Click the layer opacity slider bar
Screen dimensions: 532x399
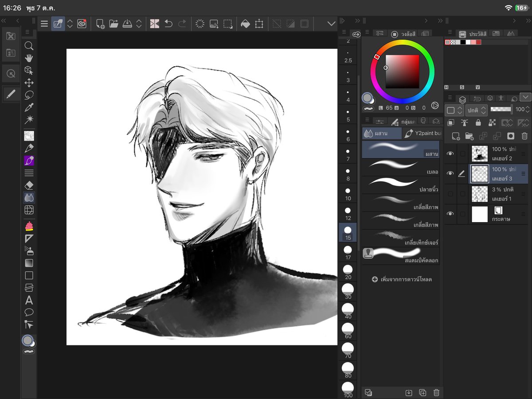coord(501,110)
